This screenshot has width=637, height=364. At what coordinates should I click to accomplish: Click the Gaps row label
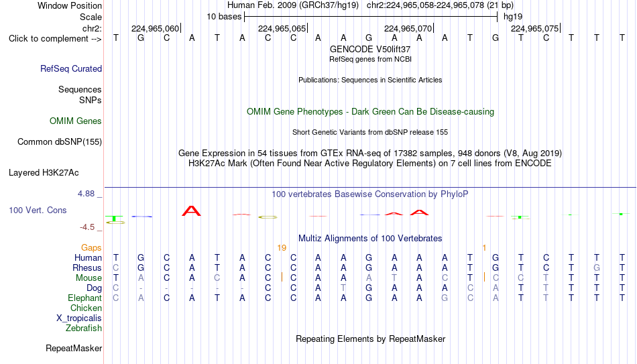tap(91, 248)
